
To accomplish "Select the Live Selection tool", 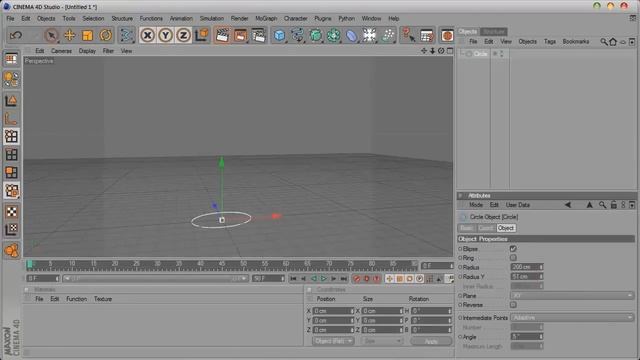I will (51, 36).
